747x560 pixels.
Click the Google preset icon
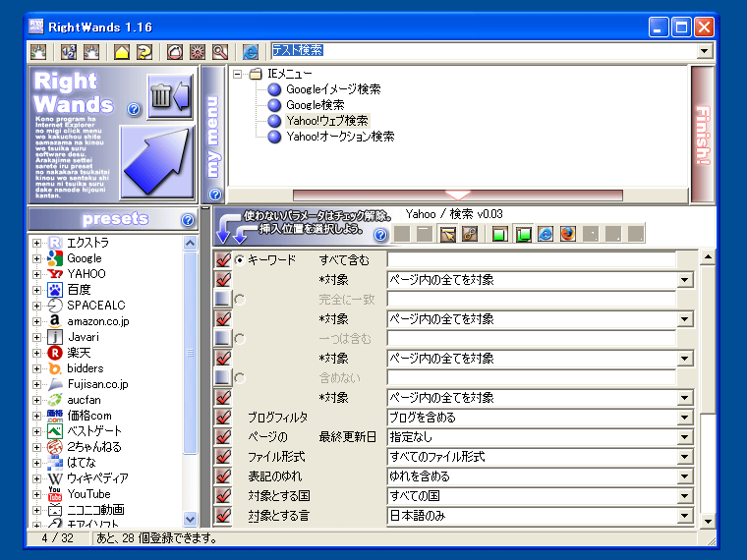(x=55, y=258)
